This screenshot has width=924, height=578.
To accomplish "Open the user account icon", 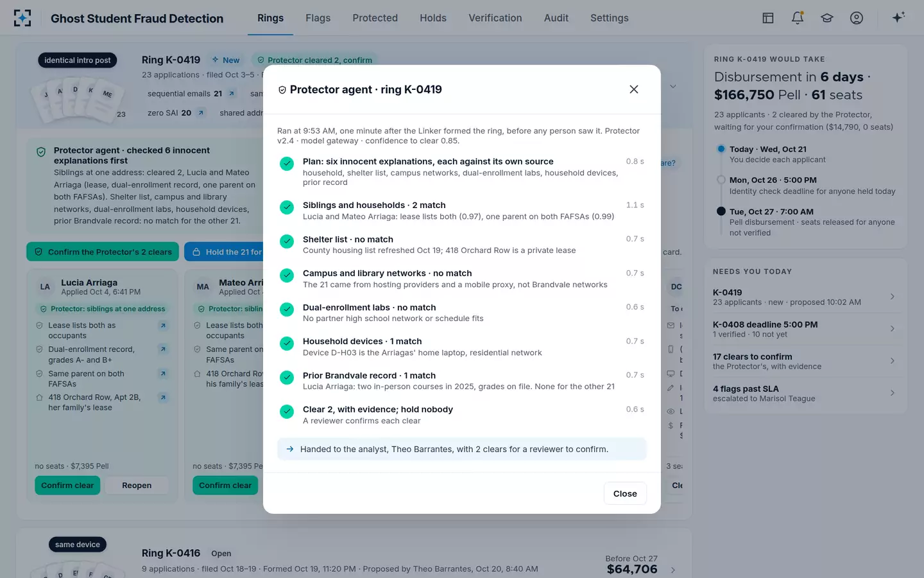I will (x=857, y=18).
